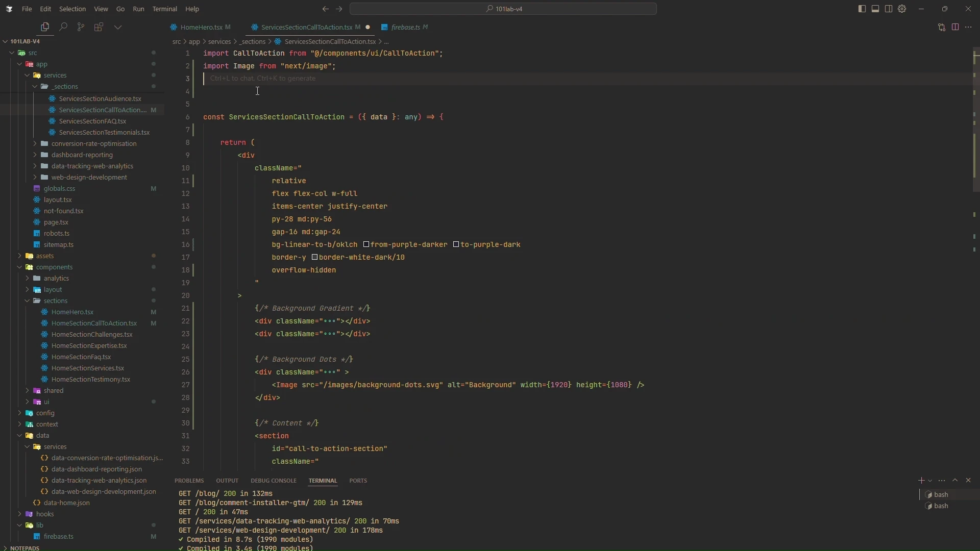Open the Terminal menu
The height and width of the screenshot is (551, 980).
pos(164,9)
